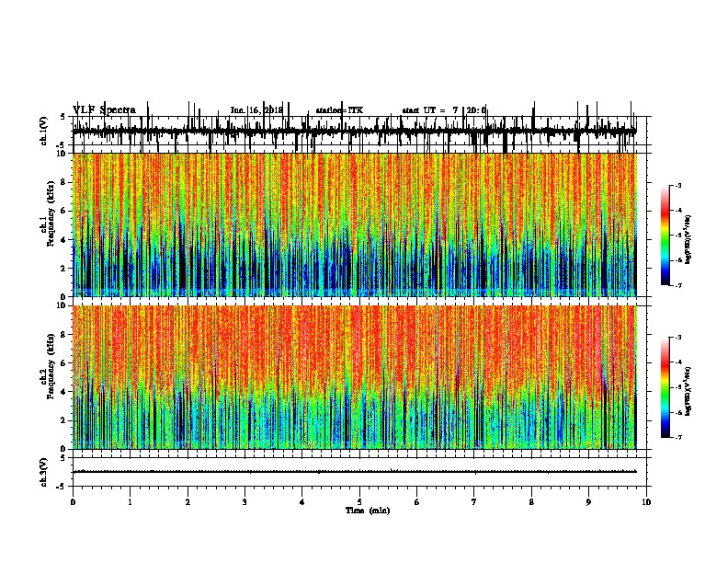Image resolution: width=728 pixels, height=563 pixels.
Task: Click time axis tick label '10'
Action: click(x=646, y=501)
